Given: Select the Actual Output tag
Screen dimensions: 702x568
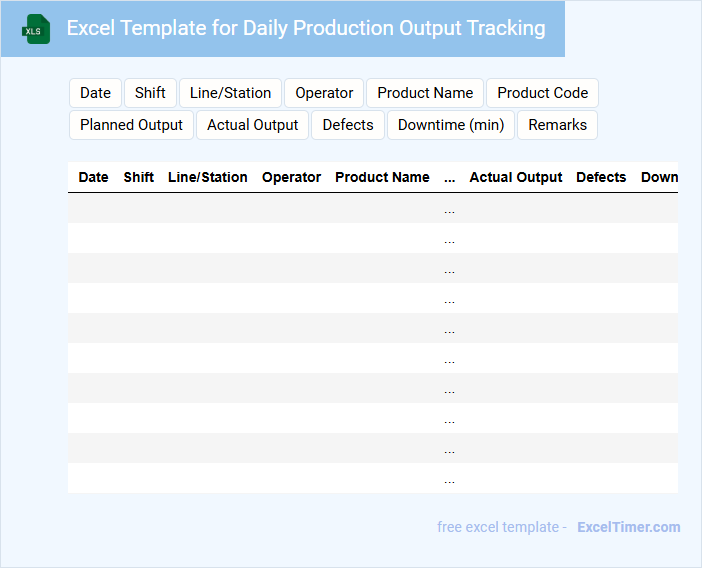Looking at the screenshot, I should pyautogui.click(x=253, y=125).
